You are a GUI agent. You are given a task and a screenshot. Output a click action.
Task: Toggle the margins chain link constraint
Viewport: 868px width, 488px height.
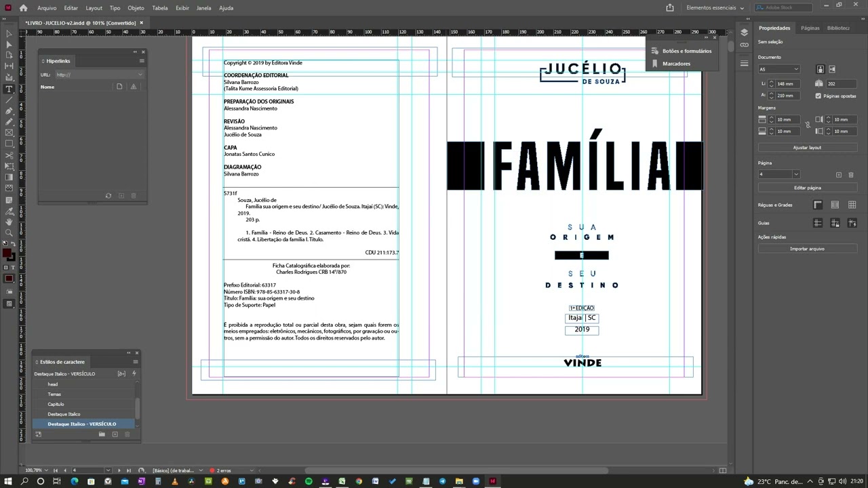point(807,125)
